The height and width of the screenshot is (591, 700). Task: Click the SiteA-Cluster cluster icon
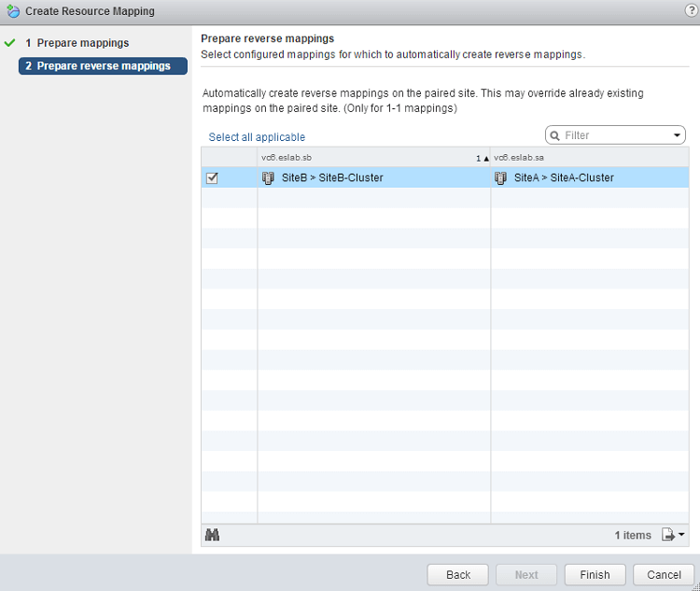501,177
